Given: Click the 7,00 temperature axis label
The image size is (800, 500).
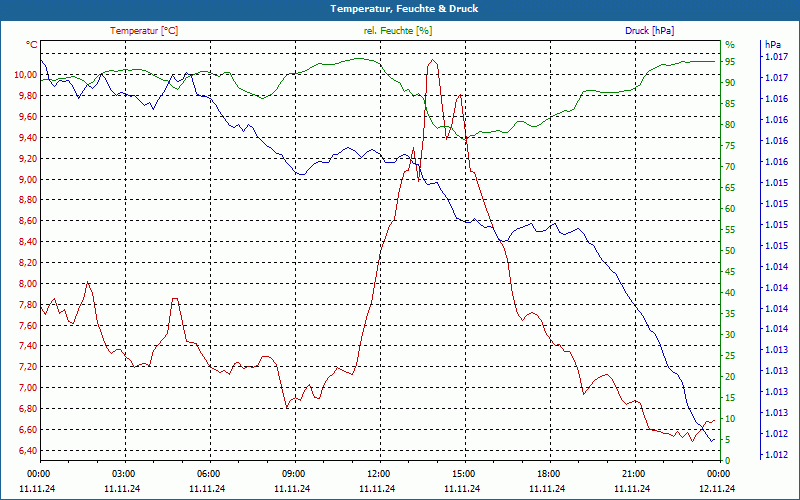Looking at the screenshot, I should pyautogui.click(x=28, y=388).
